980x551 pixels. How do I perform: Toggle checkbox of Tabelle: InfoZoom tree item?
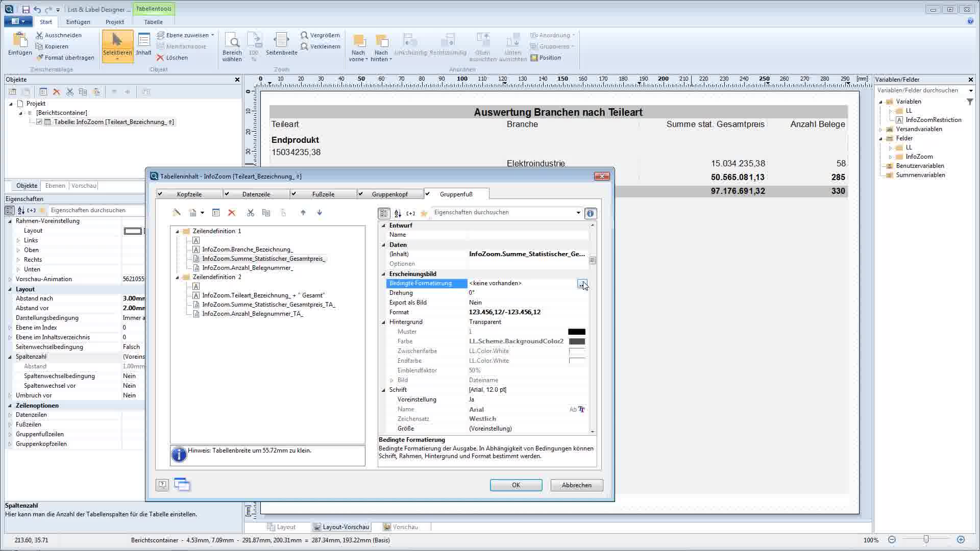tap(39, 122)
